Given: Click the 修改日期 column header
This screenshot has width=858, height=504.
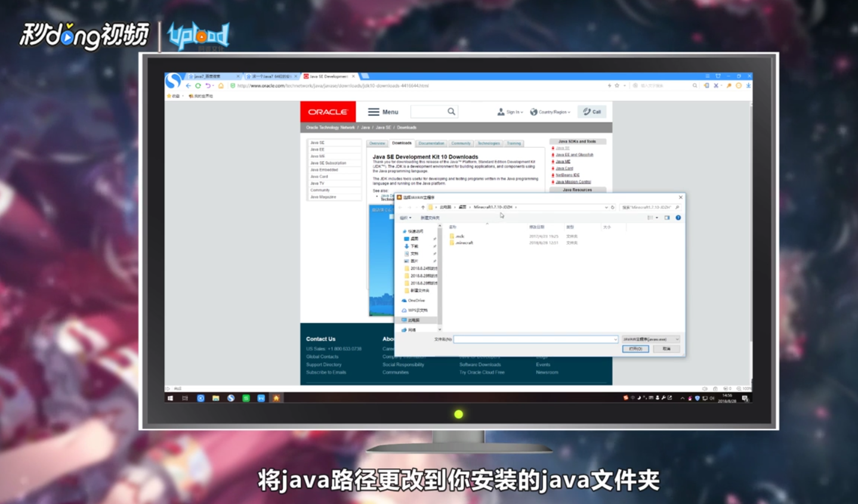Looking at the screenshot, I should (536, 227).
